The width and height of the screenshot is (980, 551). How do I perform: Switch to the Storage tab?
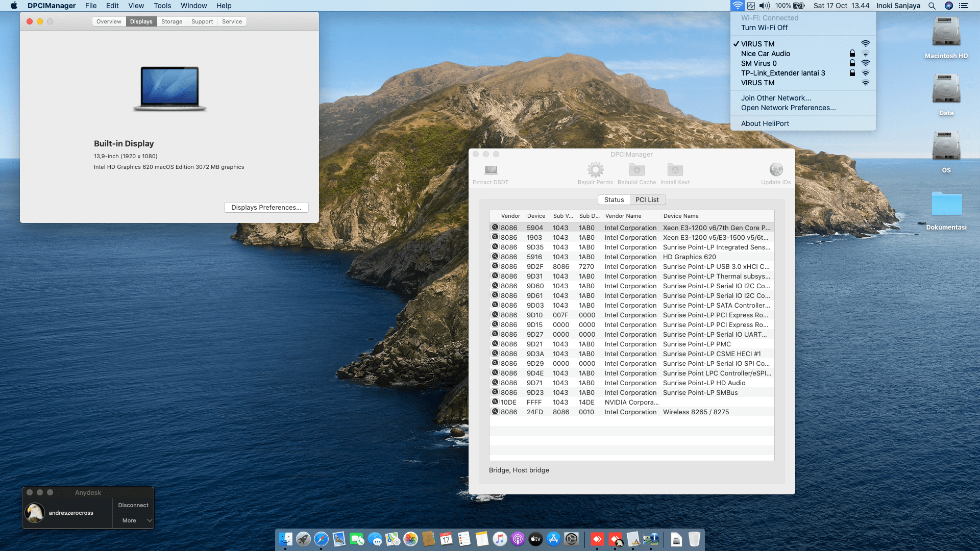[x=171, y=21]
